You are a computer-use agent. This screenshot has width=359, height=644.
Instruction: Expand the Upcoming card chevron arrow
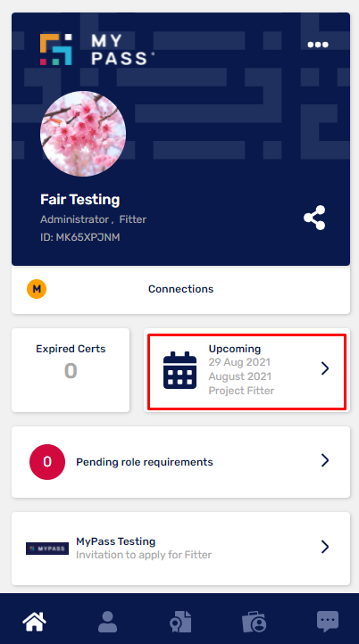click(x=325, y=368)
